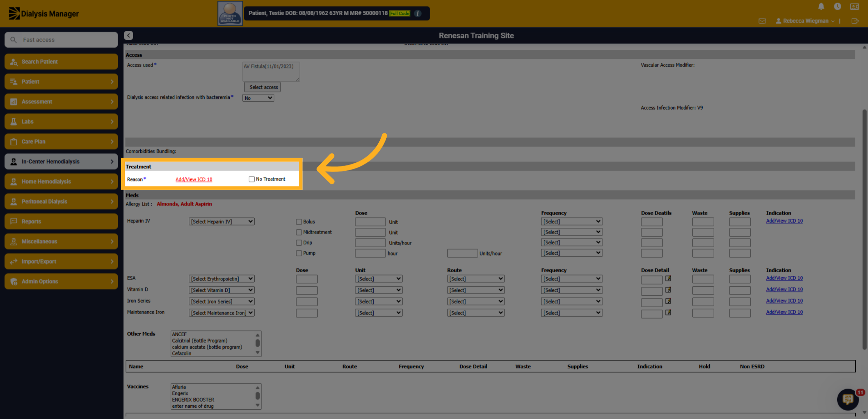The height and width of the screenshot is (419, 868).
Task: Click the contact card icon in header
Action: [855, 7]
